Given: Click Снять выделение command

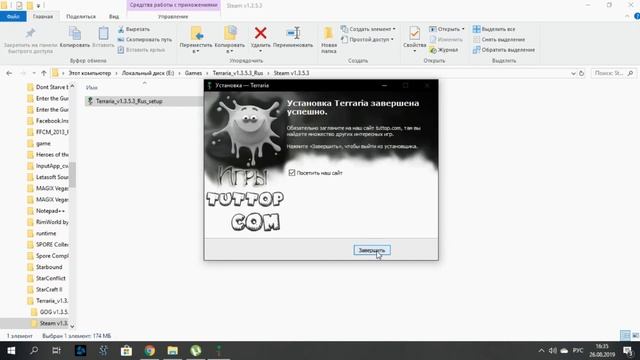Looking at the screenshot, I should (x=499, y=40).
